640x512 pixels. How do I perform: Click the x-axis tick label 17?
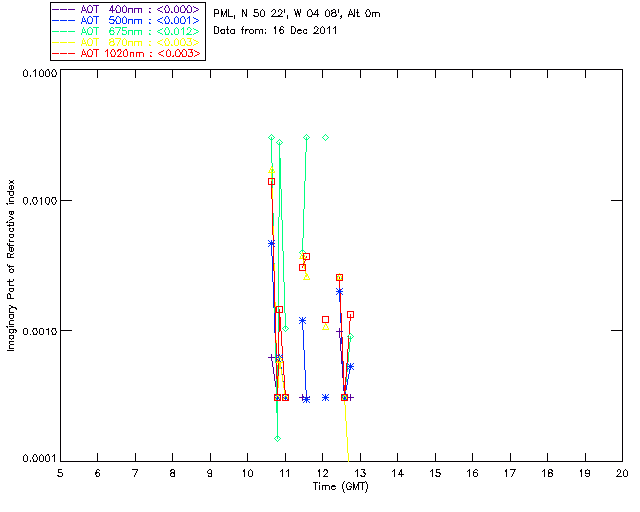[510, 473]
